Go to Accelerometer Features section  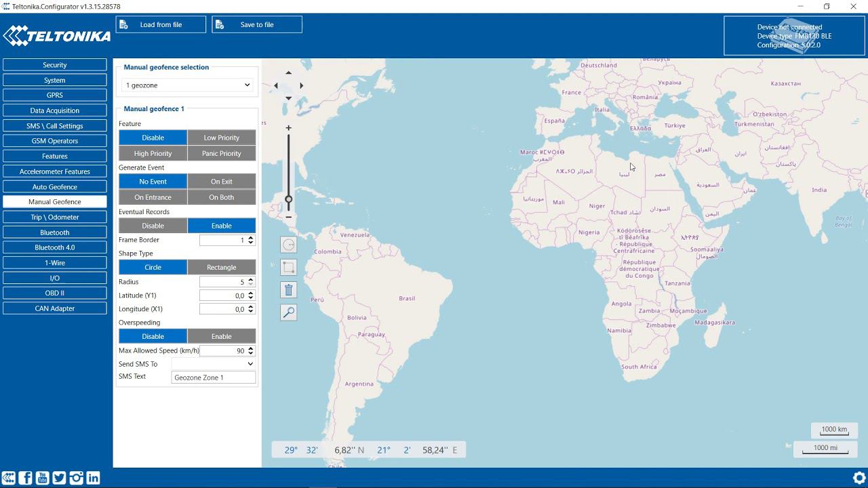tap(55, 171)
